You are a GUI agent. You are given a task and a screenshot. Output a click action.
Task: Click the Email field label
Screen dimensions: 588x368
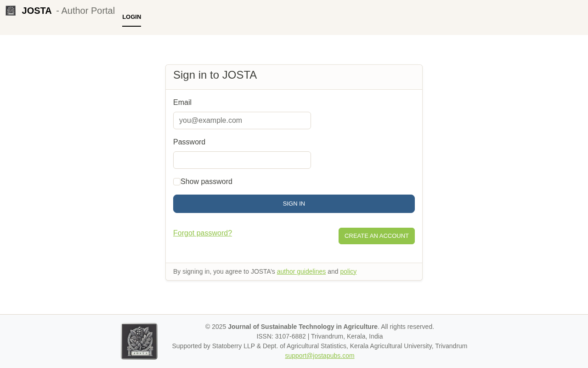coord(182,103)
